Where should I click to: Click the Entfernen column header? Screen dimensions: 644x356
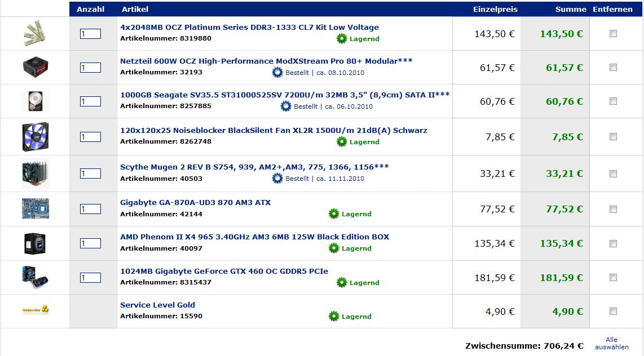pos(613,9)
